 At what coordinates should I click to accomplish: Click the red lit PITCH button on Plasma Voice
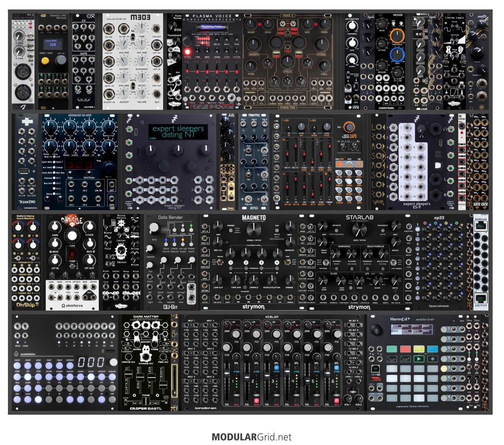[187, 52]
